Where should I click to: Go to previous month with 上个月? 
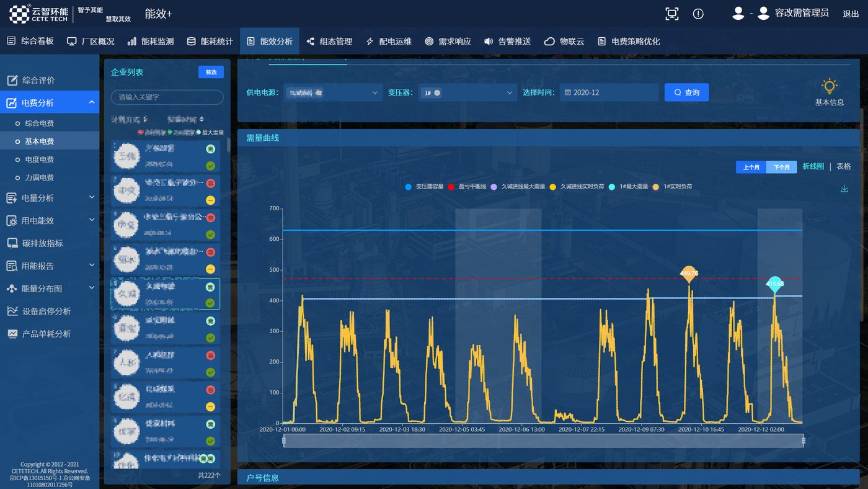coord(751,167)
